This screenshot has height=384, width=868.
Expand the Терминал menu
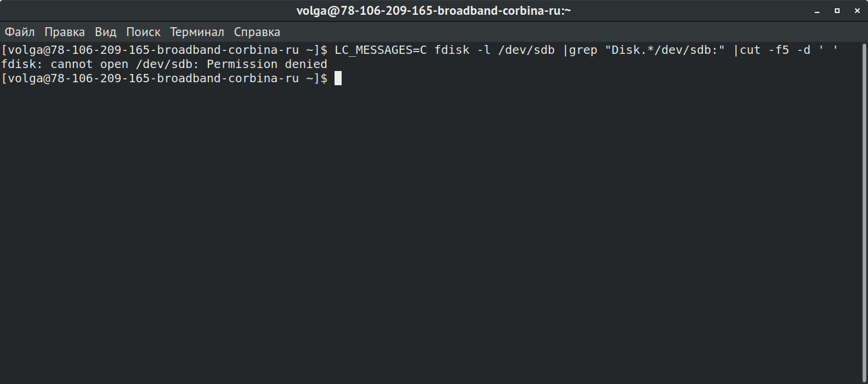click(x=197, y=32)
